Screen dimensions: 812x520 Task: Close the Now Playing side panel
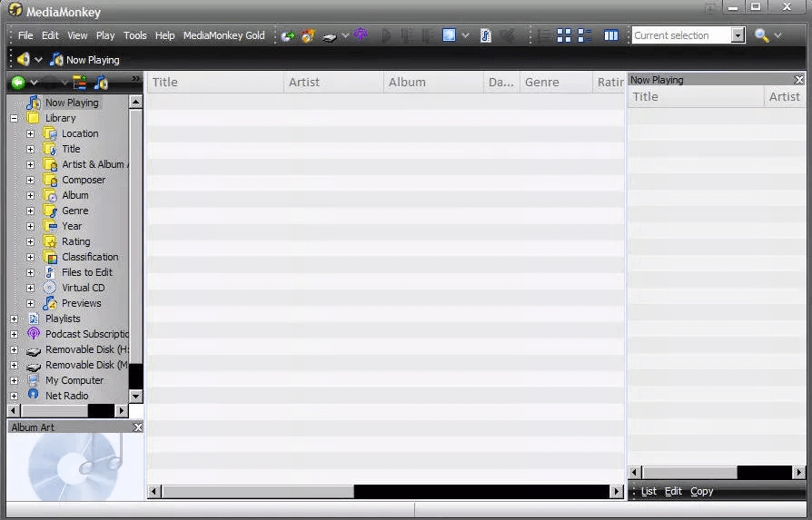tap(799, 80)
